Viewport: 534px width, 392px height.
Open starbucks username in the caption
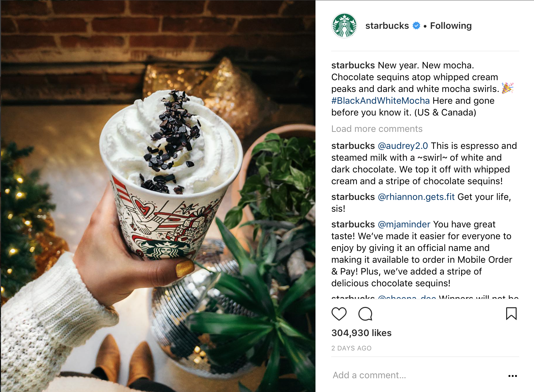point(353,65)
